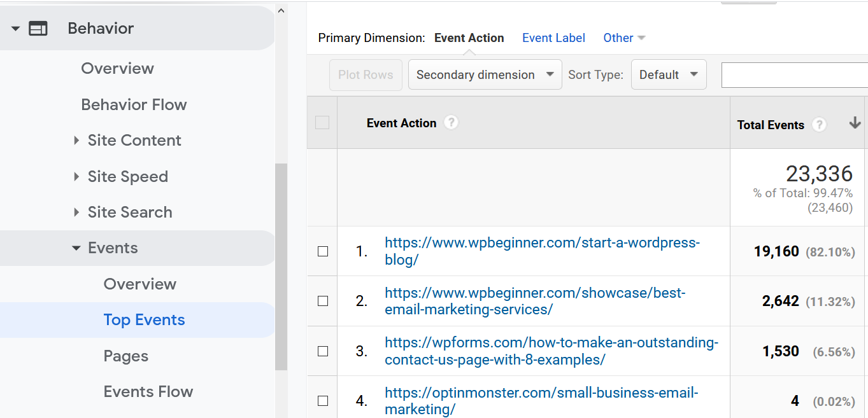Check row 3 wpforms contact-us checkbox
Image resolution: width=868 pixels, height=418 pixels.
click(x=323, y=351)
